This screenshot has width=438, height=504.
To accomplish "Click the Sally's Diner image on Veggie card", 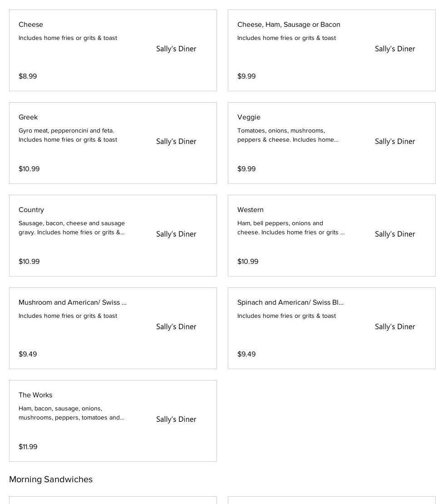I will click(395, 142).
